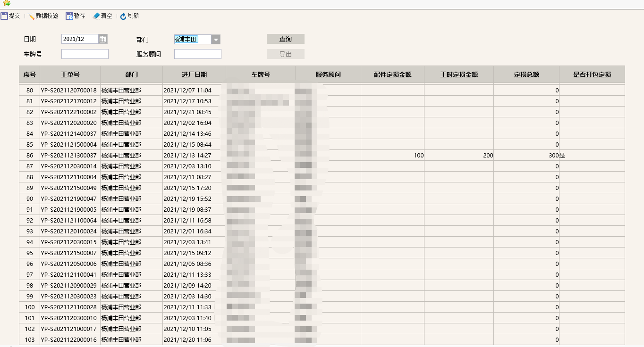
Task: Click 配件定损金额 cell showing 100
Action: point(393,156)
